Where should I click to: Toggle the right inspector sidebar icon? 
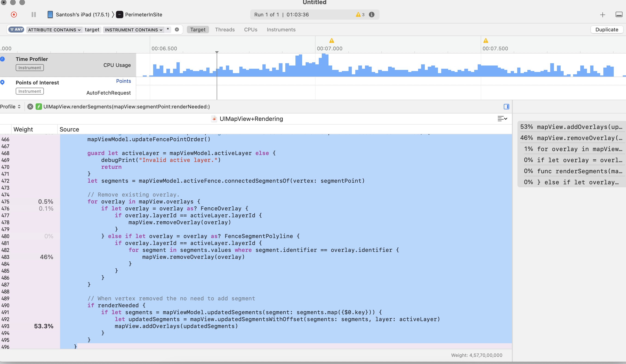coord(506,107)
